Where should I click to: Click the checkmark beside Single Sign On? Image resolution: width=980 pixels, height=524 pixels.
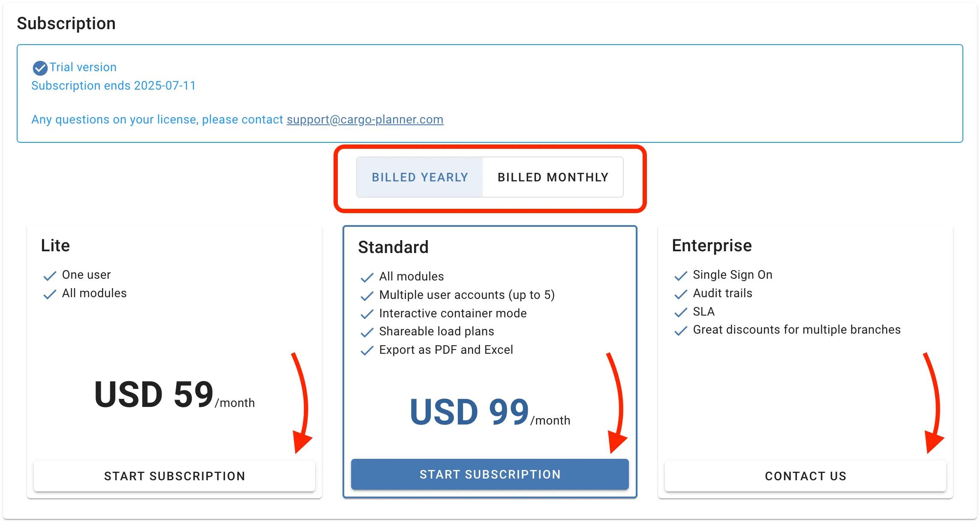(681, 276)
